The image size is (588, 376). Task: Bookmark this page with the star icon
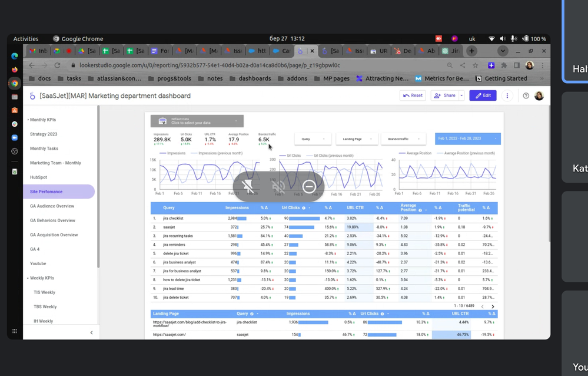coord(475,65)
